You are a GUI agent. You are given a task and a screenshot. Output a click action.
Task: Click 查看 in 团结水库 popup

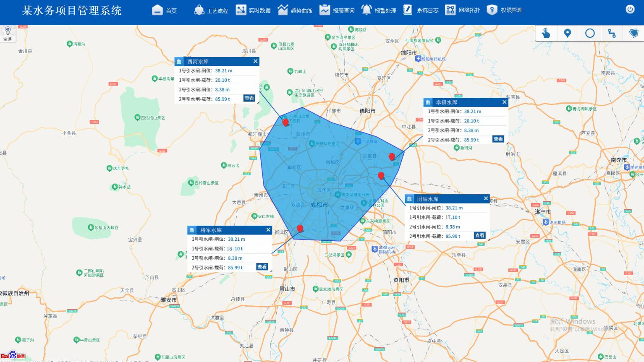pyautogui.click(x=479, y=236)
